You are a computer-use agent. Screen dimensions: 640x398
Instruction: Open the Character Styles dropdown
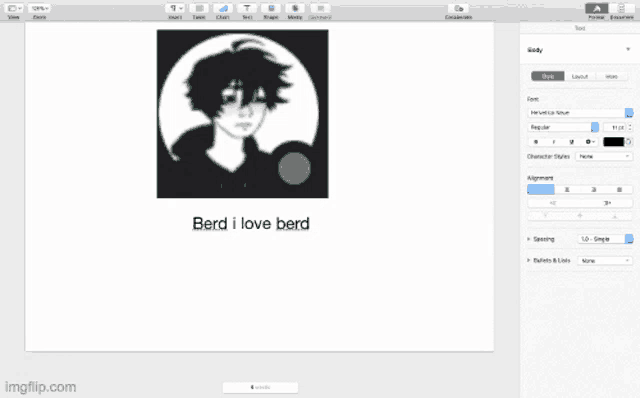[x=604, y=156]
